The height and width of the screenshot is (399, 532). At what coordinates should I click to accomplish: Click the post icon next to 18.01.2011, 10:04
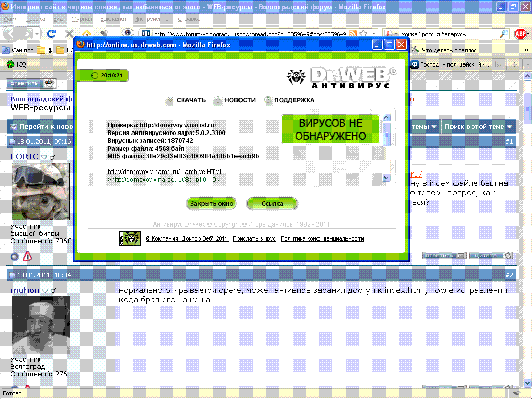[12, 275]
